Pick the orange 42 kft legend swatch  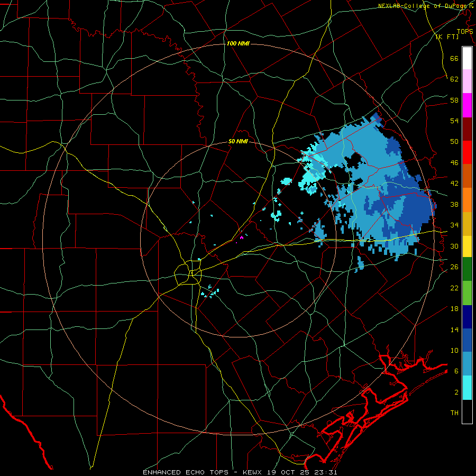point(467,200)
